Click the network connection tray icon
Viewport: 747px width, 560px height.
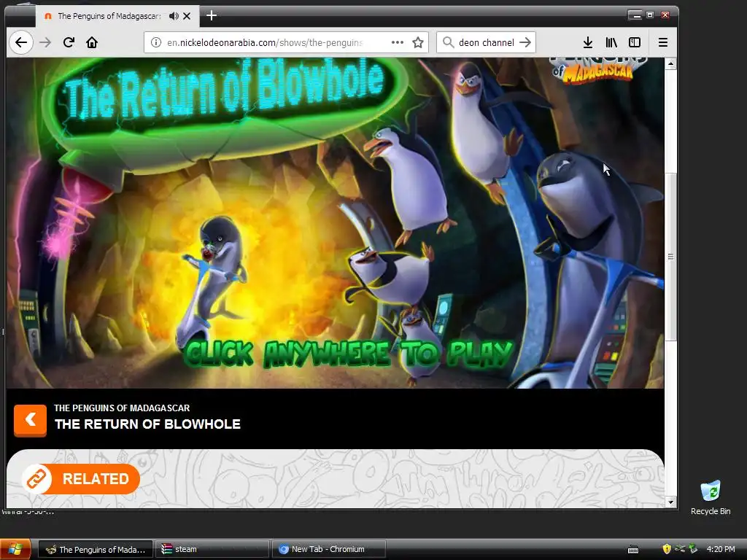(681, 549)
